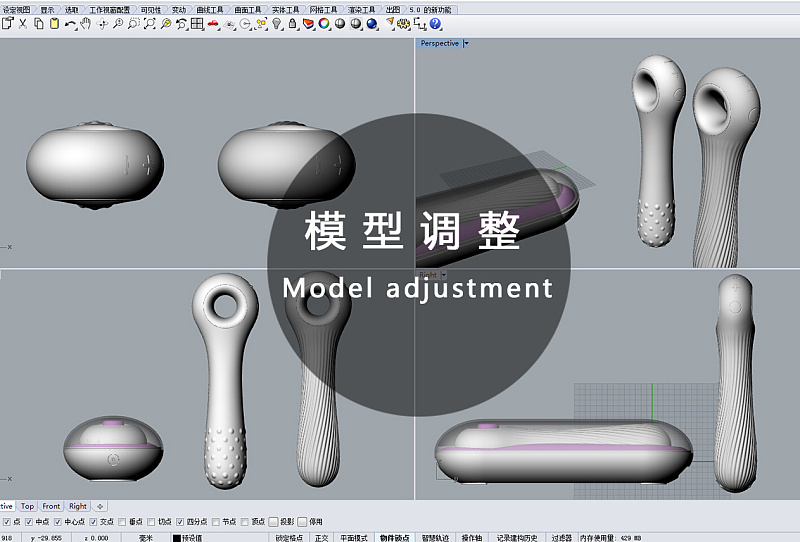Click the blue render sphere icon

click(372, 23)
